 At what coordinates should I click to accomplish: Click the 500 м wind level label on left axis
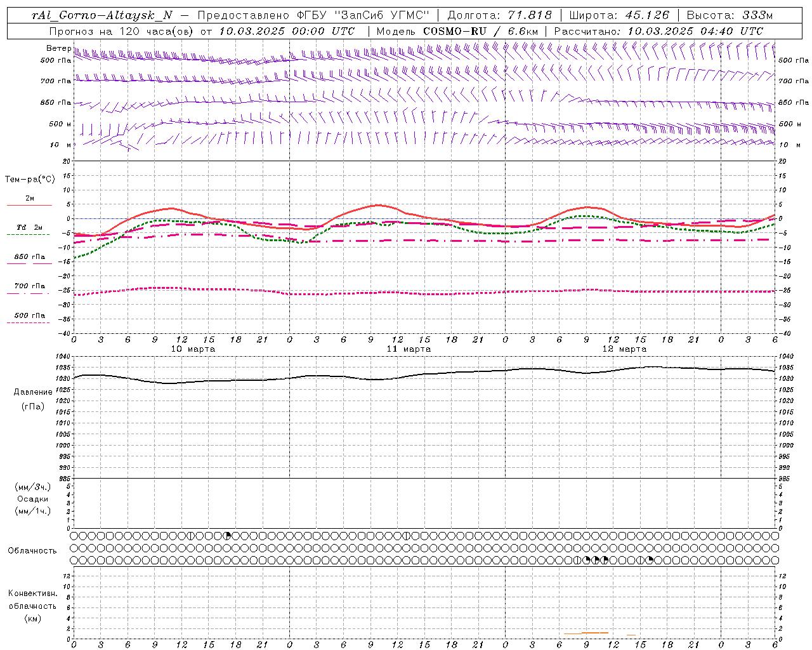coord(60,124)
